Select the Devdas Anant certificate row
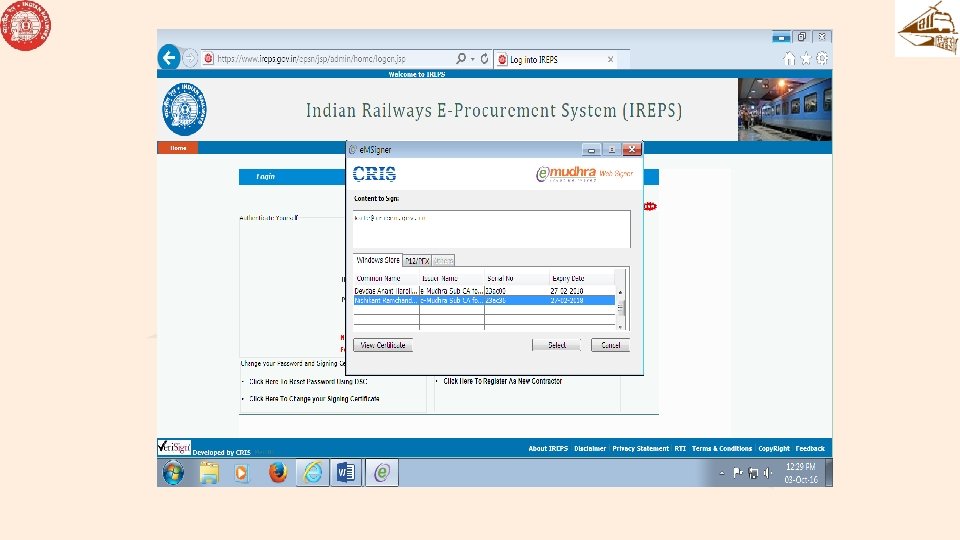This screenshot has width=960, height=540. (x=484, y=291)
